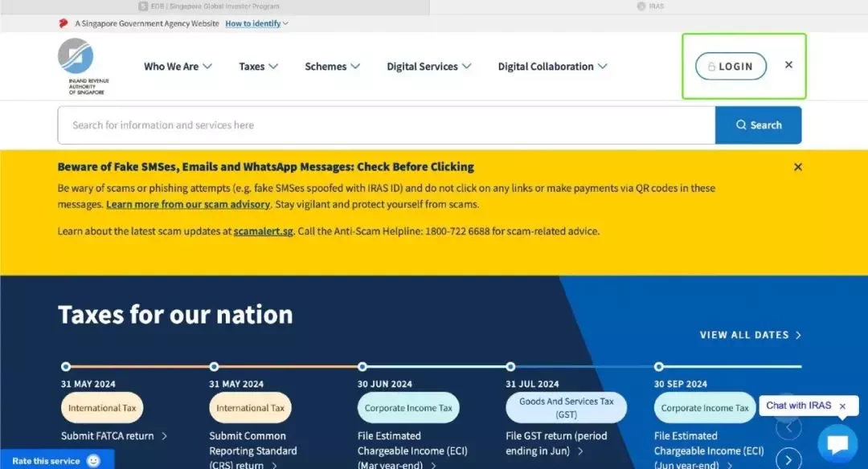Visit the scamalert.sg link
868x469 pixels.
point(263,231)
